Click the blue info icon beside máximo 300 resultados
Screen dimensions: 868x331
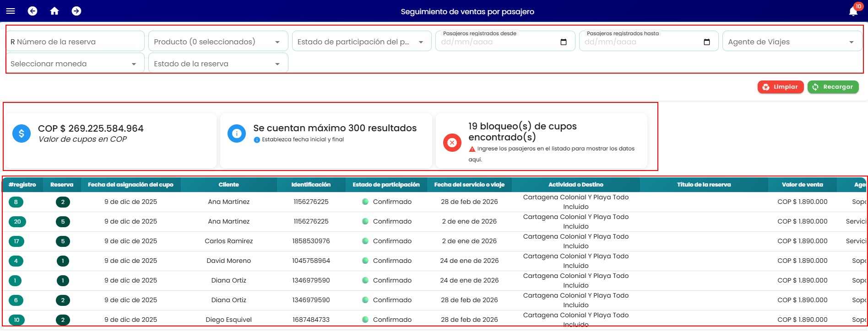(237, 133)
